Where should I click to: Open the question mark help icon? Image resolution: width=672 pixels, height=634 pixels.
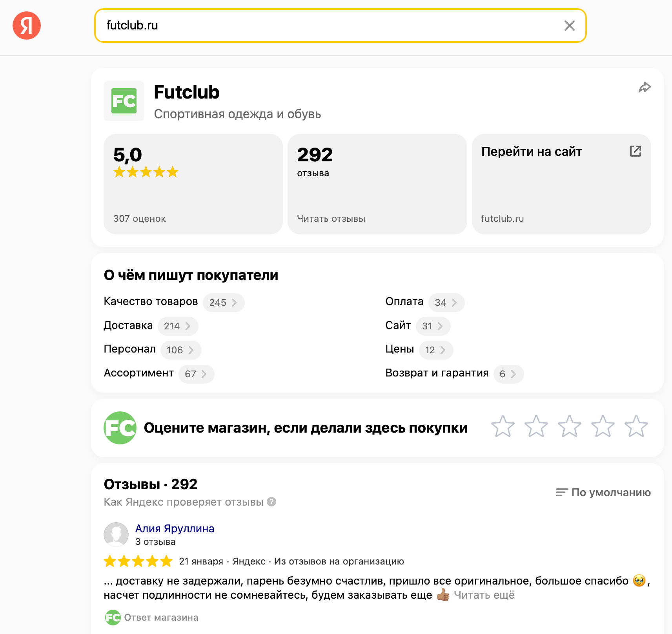click(271, 502)
